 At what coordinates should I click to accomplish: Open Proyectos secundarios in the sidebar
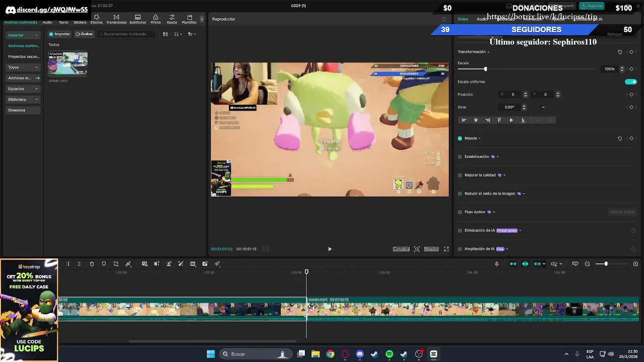[x=24, y=57]
